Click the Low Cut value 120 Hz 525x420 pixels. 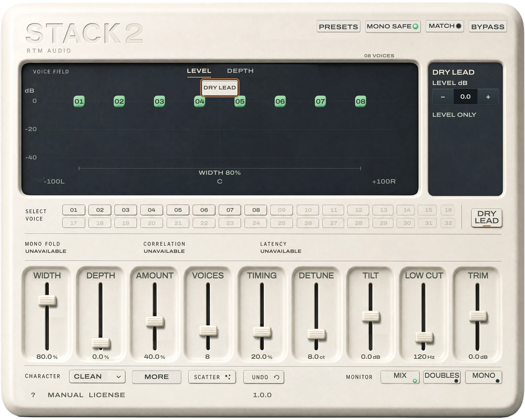point(424,357)
